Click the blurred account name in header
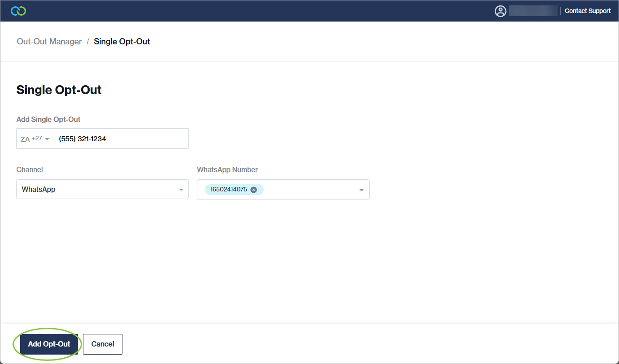This screenshot has width=619, height=364. coord(533,11)
